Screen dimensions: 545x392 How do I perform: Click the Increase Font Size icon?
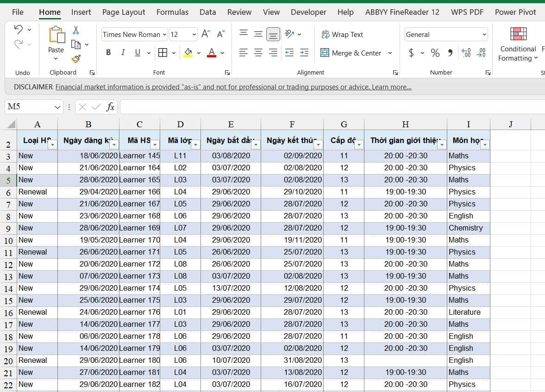point(206,34)
